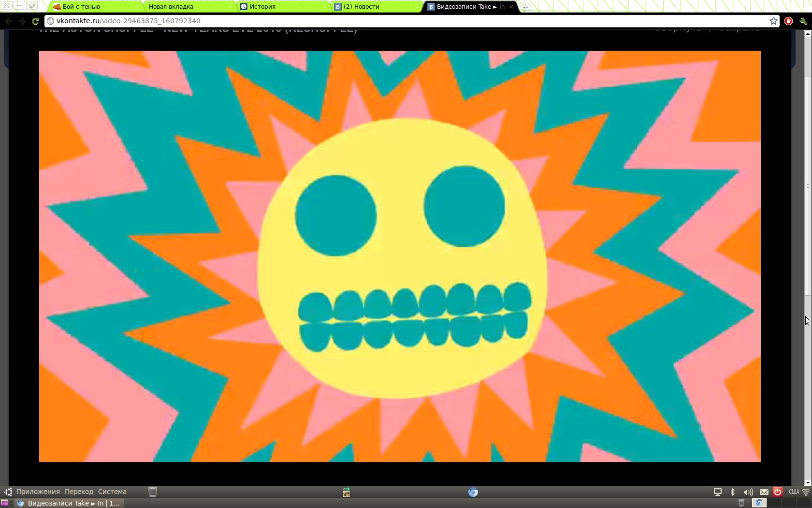This screenshot has height=508, width=812.
Task: Launch Chromium from the panel center icon
Action: pos(473,492)
